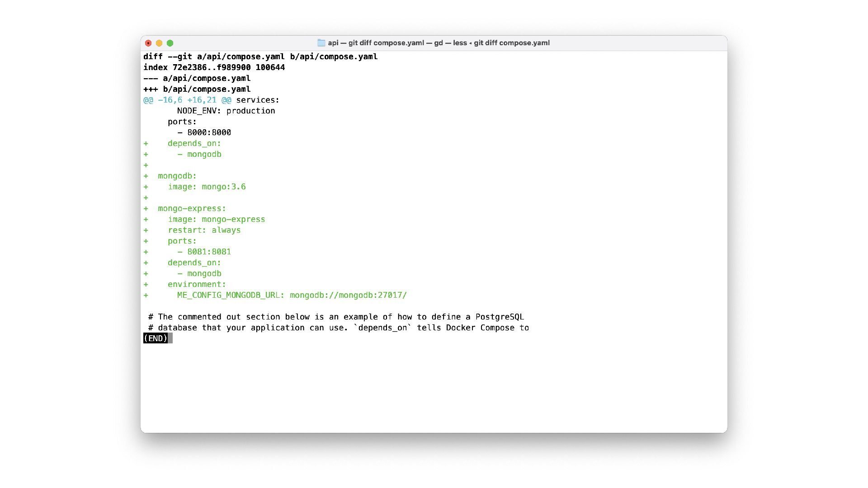This screenshot has width=868, height=488.
Task: Click the word 'services:' after the hunk header
Action: point(258,100)
